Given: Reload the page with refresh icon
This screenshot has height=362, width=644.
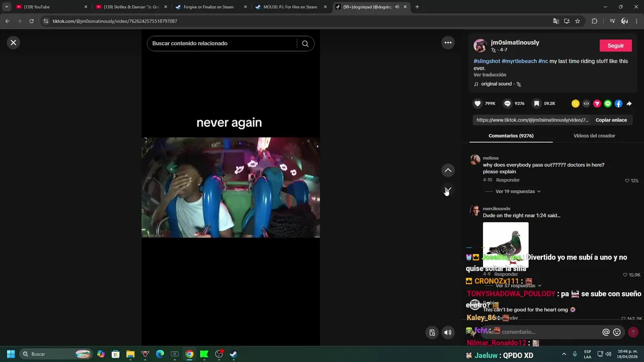Looking at the screenshot, I should click(x=31, y=21).
